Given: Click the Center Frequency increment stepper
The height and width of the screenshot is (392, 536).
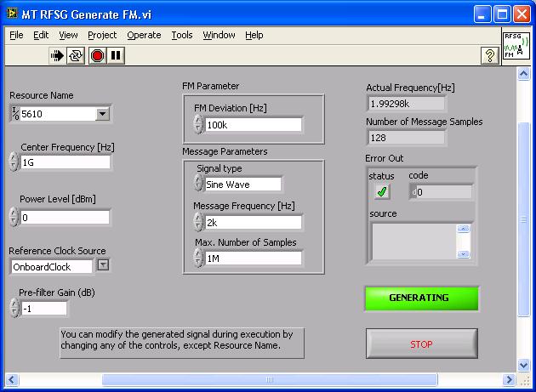Looking at the screenshot, I should (x=14, y=158).
